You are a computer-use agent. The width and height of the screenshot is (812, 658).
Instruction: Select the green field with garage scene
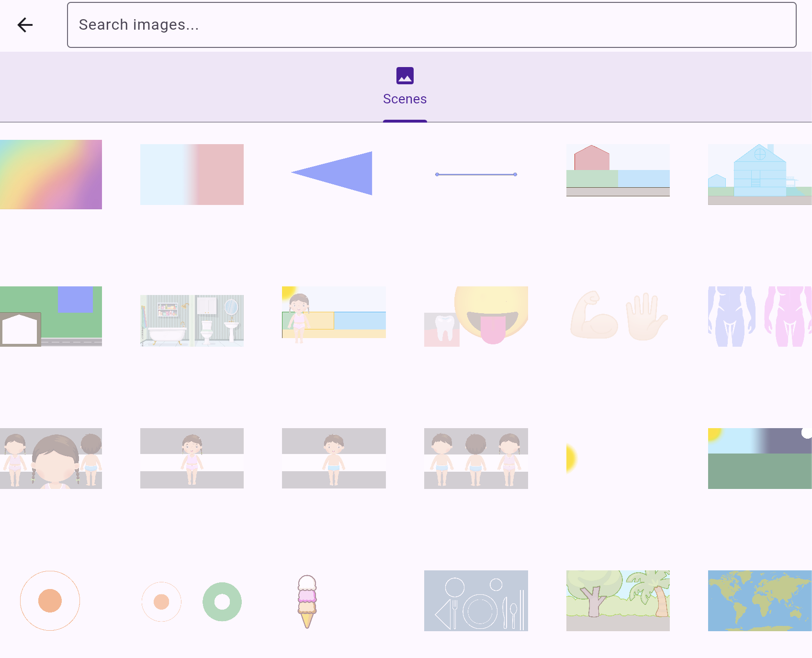point(51,316)
